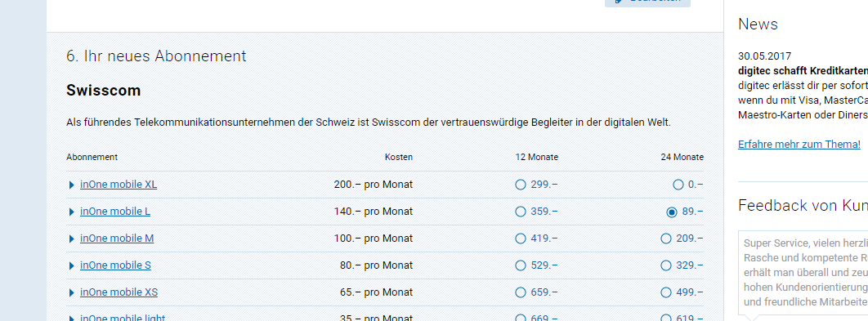Click the 'Kosten' column header

[x=399, y=157]
